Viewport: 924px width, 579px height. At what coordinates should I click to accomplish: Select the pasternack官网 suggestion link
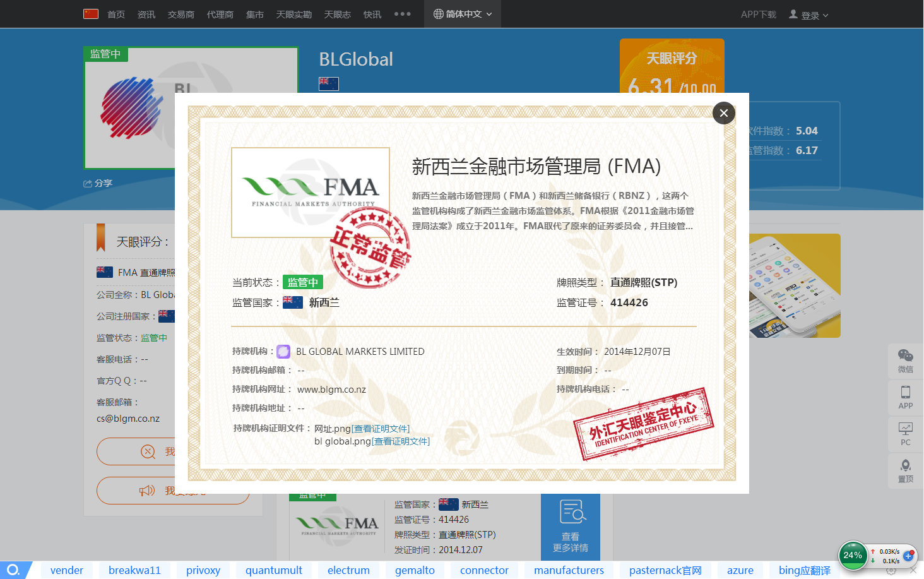pyautogui.click(x=665, y=570)
